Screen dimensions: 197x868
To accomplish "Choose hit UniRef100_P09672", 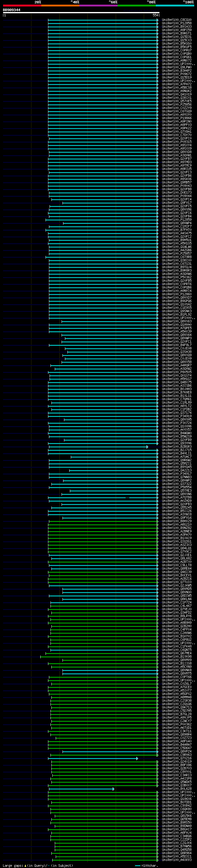I will [176, 74].
